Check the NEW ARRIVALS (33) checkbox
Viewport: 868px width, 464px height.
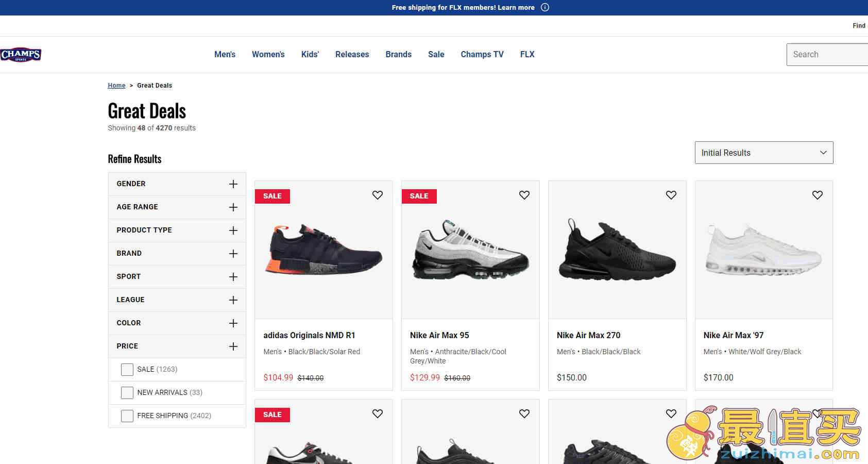coord(127,393)
